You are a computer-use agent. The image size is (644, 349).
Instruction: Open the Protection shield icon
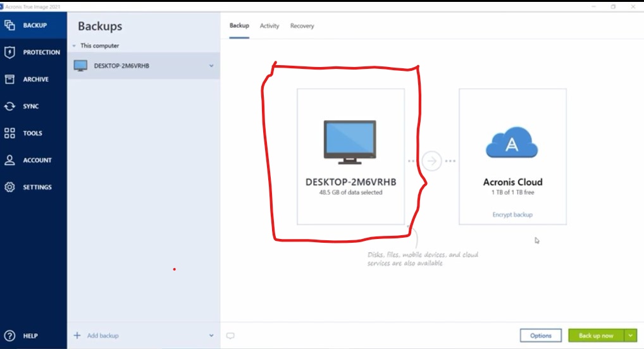point(9,52)
